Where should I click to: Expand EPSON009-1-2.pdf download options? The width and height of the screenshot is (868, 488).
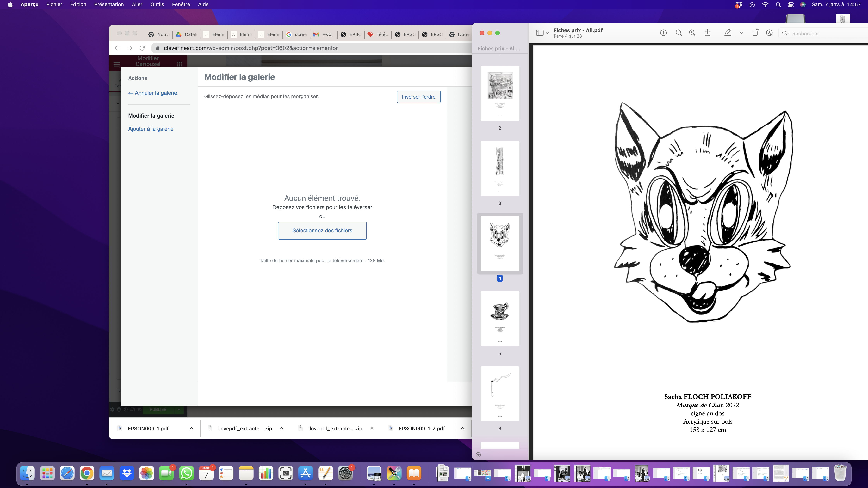coord(462,428)
